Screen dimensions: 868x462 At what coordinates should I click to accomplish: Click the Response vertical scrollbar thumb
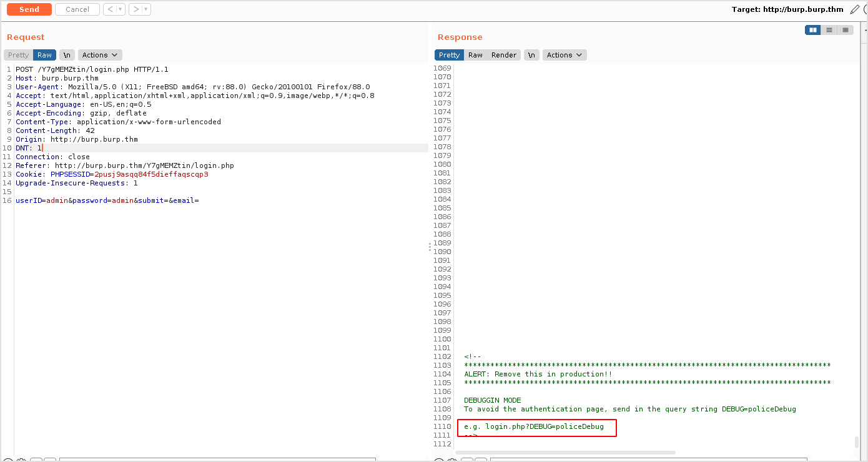857,442
